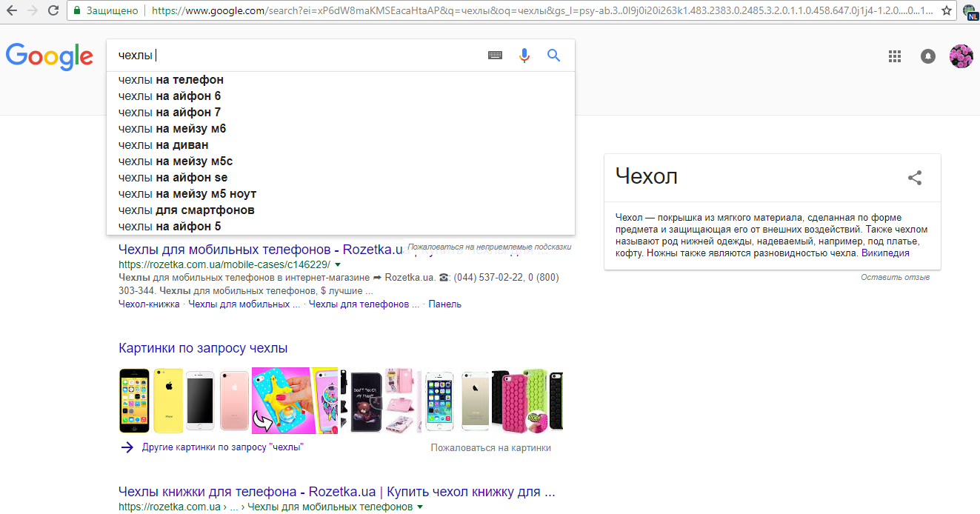Choose suggestion чехлы на диван
The width and height of the screenshot is (980, 514).
pyautogui.click(x=341, y=145)
